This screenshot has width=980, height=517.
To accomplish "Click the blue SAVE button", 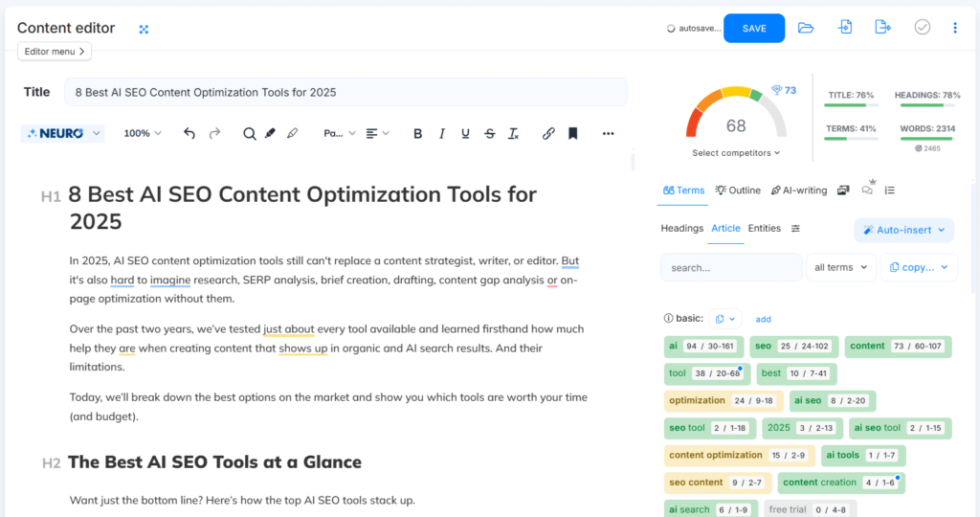I will pos(754,29).
